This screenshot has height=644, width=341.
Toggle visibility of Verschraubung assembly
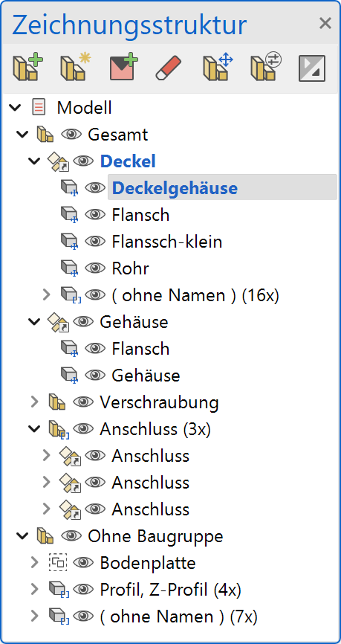pyautogui.click(x=83, y=402)
